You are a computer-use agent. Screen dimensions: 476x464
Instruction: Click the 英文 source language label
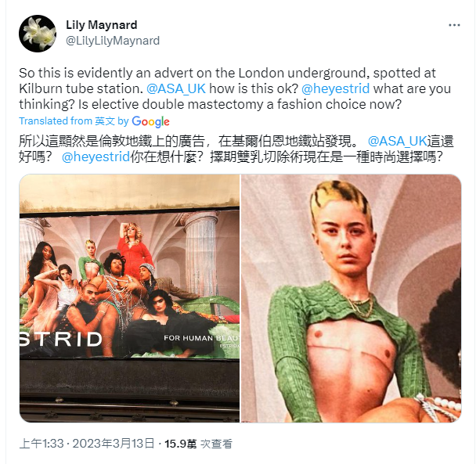[105, 121]
